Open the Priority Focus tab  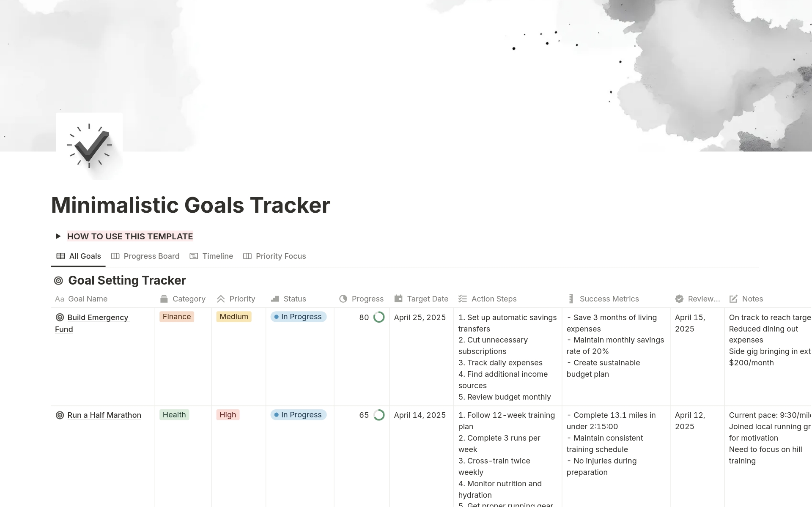click(x=274, y=256)
